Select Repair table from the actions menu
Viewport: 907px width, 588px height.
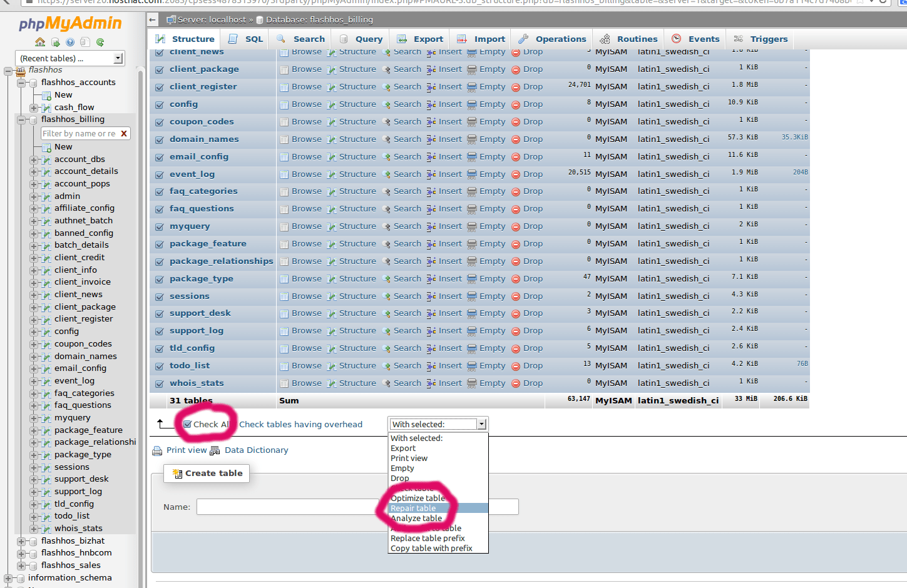[x=413, y=508]
